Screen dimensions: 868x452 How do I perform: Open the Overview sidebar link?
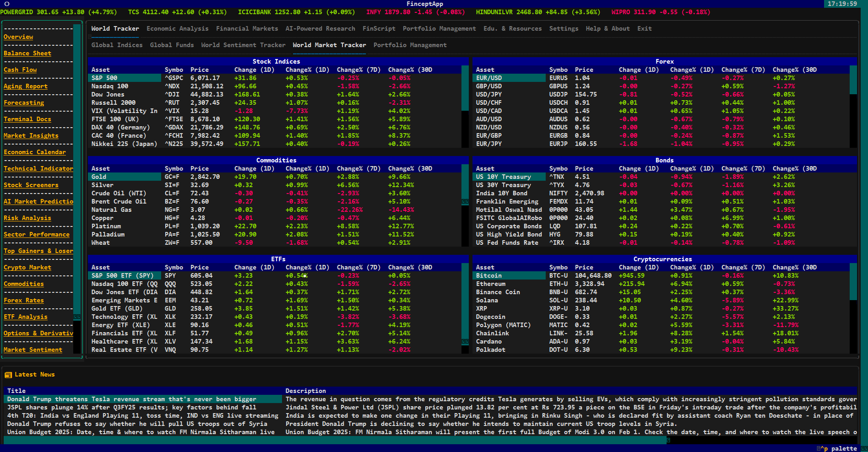pyautogui.click(x=18, y=37)
